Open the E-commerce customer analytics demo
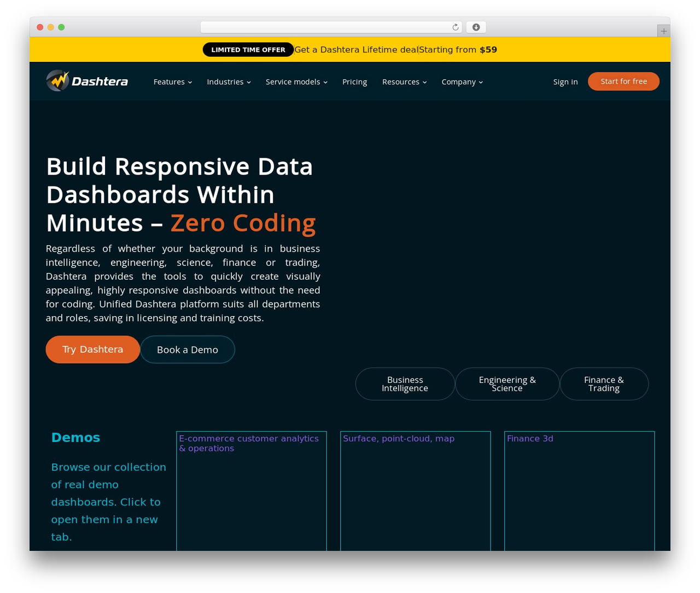The width and height of the screenshot is (700, 593). (x=252, y=491)
